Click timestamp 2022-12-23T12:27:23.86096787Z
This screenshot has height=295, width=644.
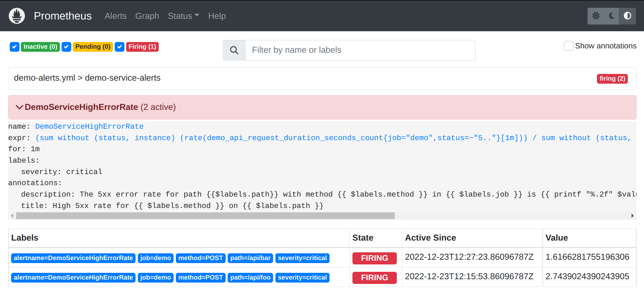[x=469, y=257]
